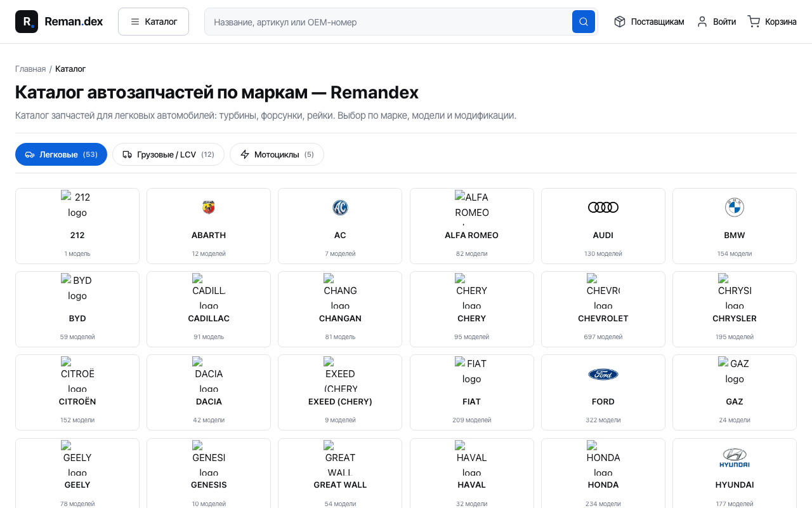This screenshot has width=812, height=508.
Task: Click the BMW roundel logo
Action: coord(735,207)
